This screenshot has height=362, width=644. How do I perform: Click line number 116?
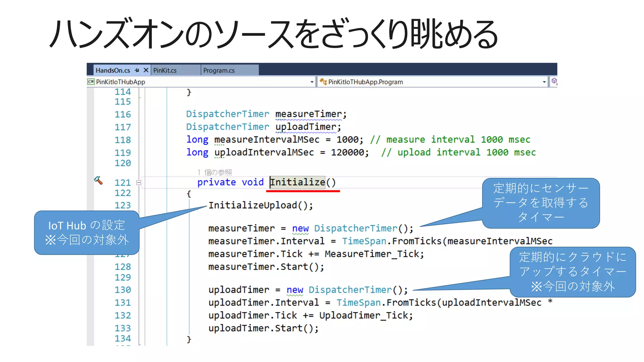(x=123, y=114)
